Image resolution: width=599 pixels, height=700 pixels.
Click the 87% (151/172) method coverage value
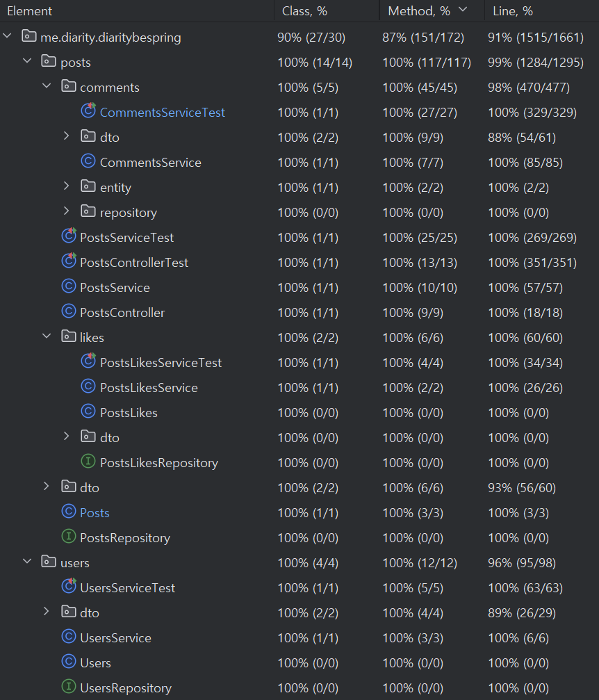click(423, 38)
